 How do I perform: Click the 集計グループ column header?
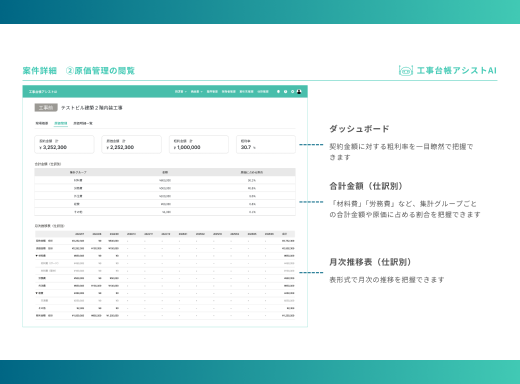pos(78,172)
